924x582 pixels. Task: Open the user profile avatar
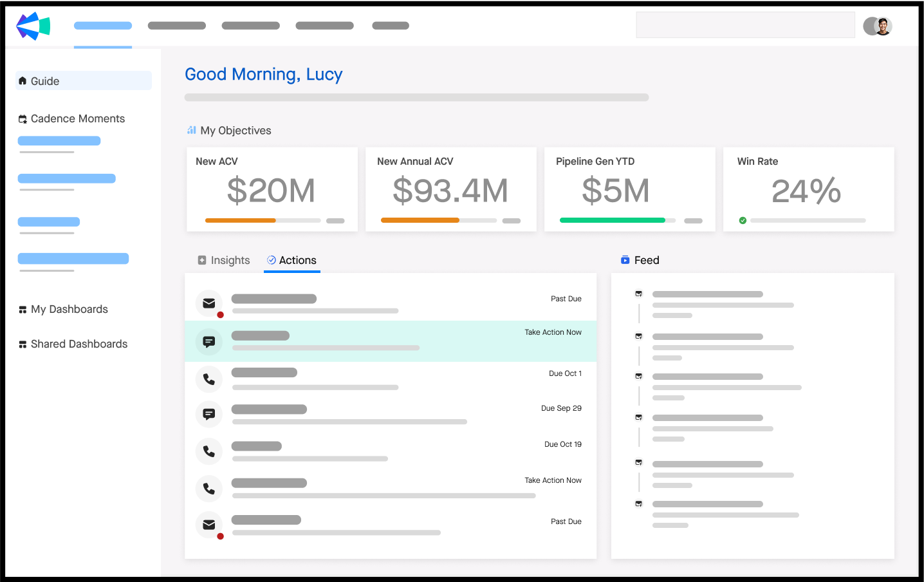[x=882, y=26]
